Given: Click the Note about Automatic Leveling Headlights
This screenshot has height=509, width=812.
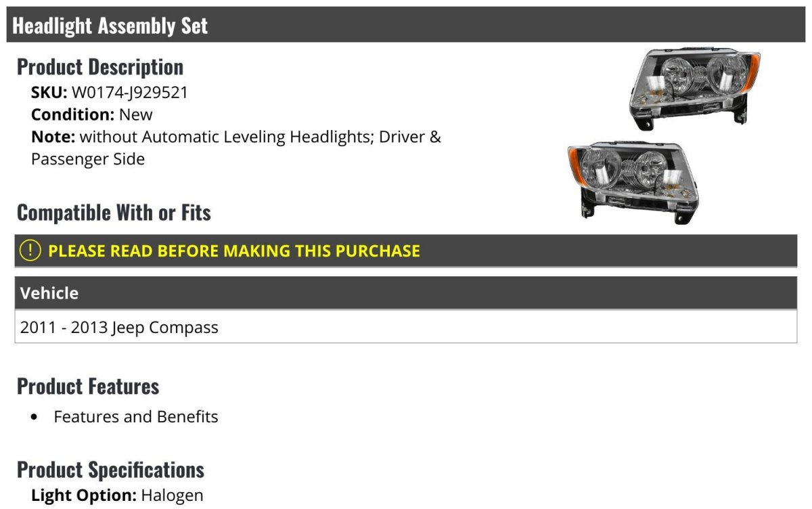Looking at the screenshot, I should 260,137.
